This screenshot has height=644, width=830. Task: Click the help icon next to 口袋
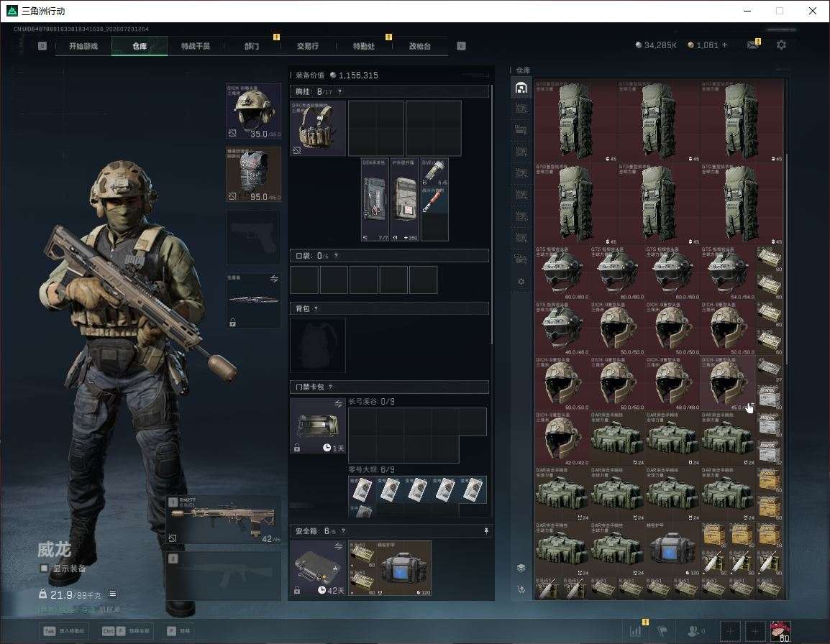[x=337, y=256]
